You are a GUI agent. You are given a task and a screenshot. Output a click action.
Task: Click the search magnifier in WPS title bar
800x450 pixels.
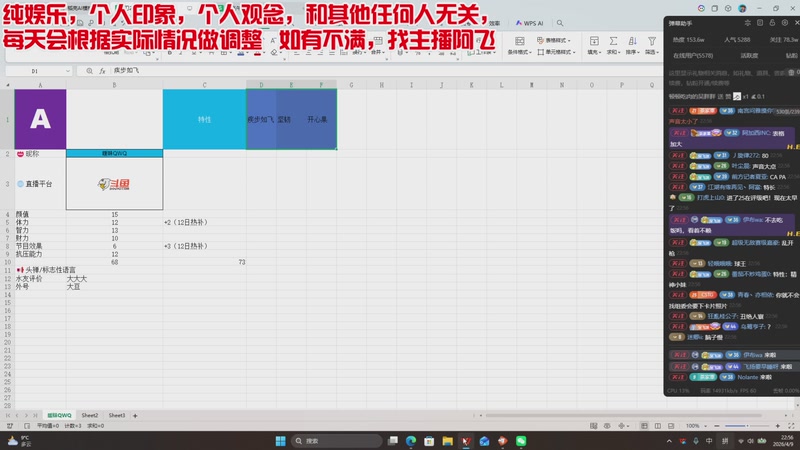560,23
